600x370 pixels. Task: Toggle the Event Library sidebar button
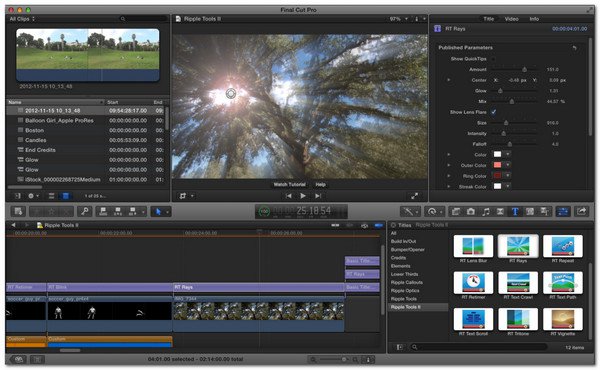[18, 196]
